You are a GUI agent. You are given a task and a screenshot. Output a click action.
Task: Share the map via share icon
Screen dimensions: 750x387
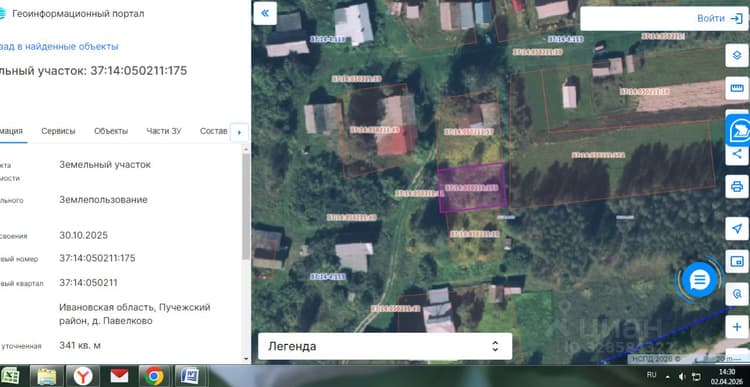tap(737, 154)
